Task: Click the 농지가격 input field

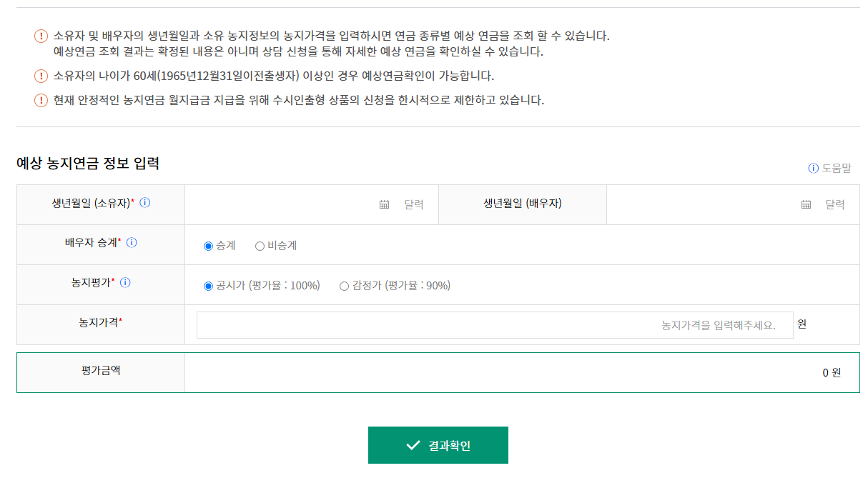Action: pos(493,324)
